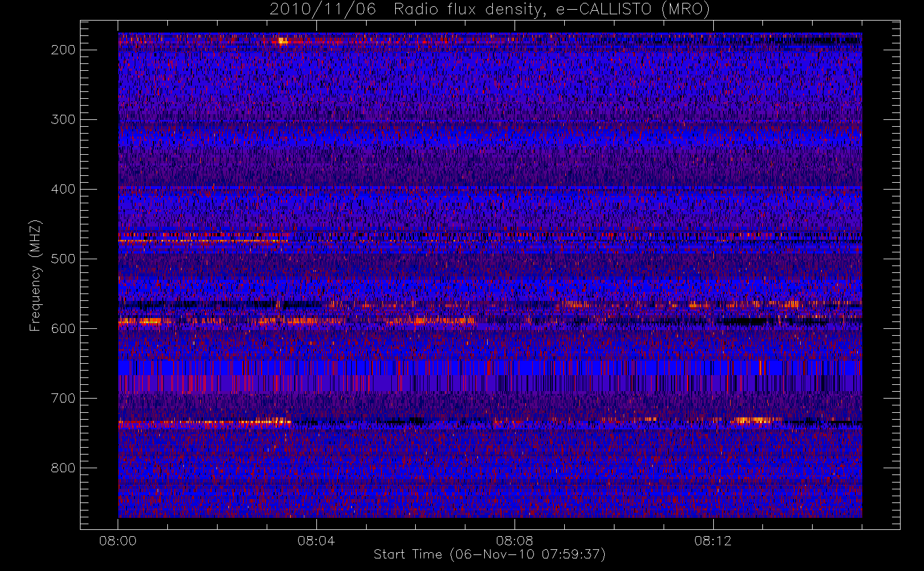The height and width of the screenshot is (571, 924).
Task: Click the 08:12 time tick label
Action: pyautogui.click(x=713, y=541)
